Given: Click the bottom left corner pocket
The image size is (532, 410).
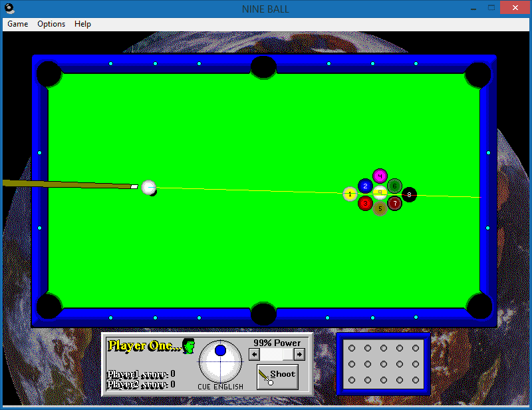Looking at the screenshot, I should [x=49, y=306].
